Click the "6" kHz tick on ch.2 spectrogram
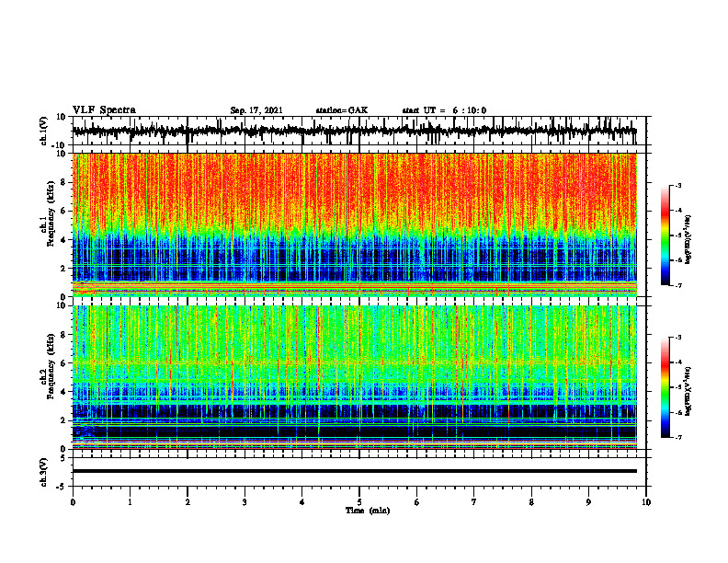728x563 pixels. coord(63,363)
